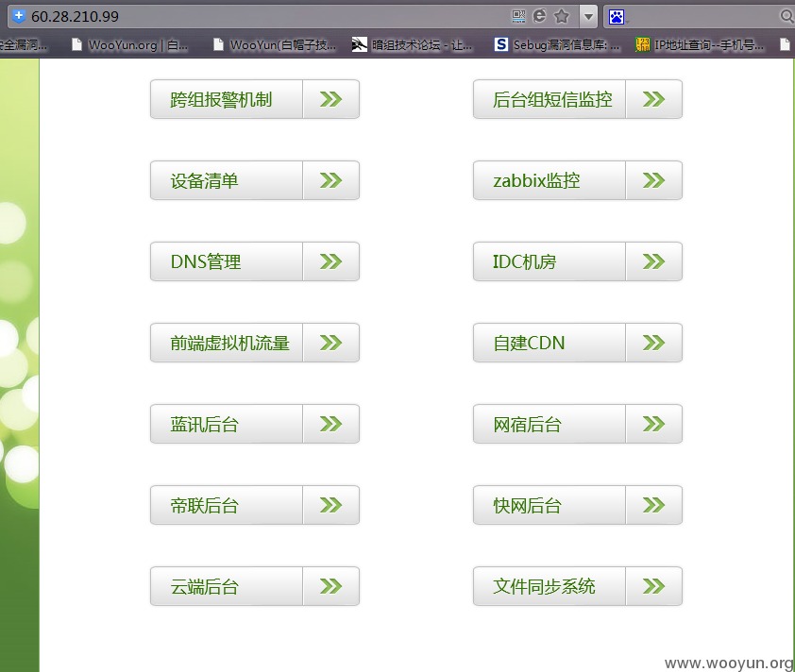Open the Sebug漏洞信息库 bookmark
This screenshot has width=795, height=672.
pos(557,45)
